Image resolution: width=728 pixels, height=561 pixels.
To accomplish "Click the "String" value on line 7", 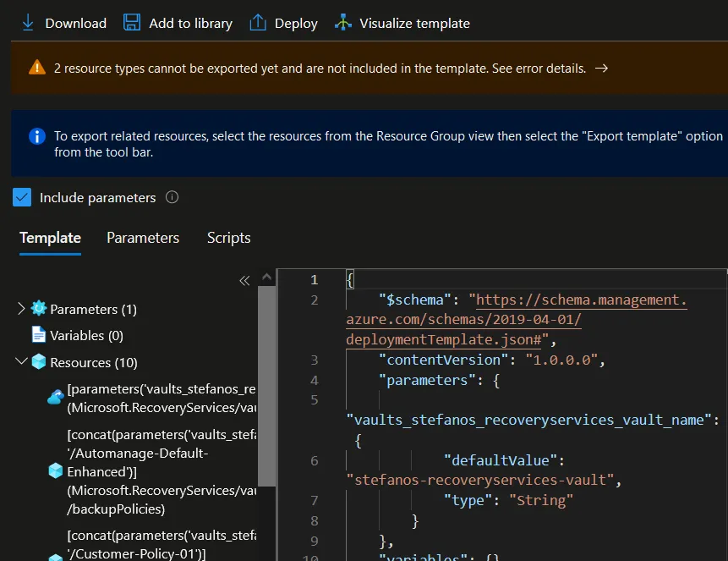I will click(x=541, y=500).
